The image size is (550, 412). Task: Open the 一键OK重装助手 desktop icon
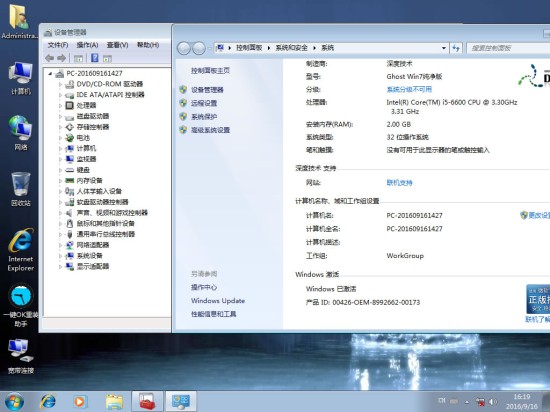21,305
